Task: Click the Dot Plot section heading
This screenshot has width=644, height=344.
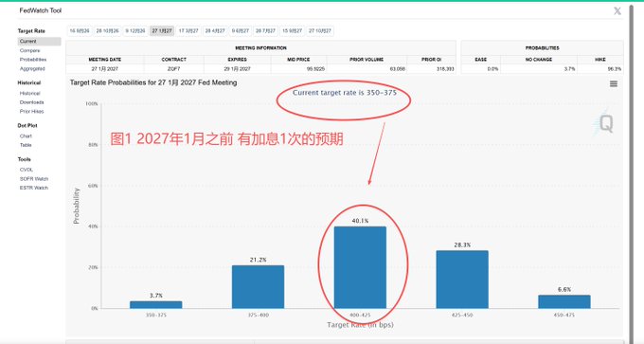Action: (x=27, y=125)
